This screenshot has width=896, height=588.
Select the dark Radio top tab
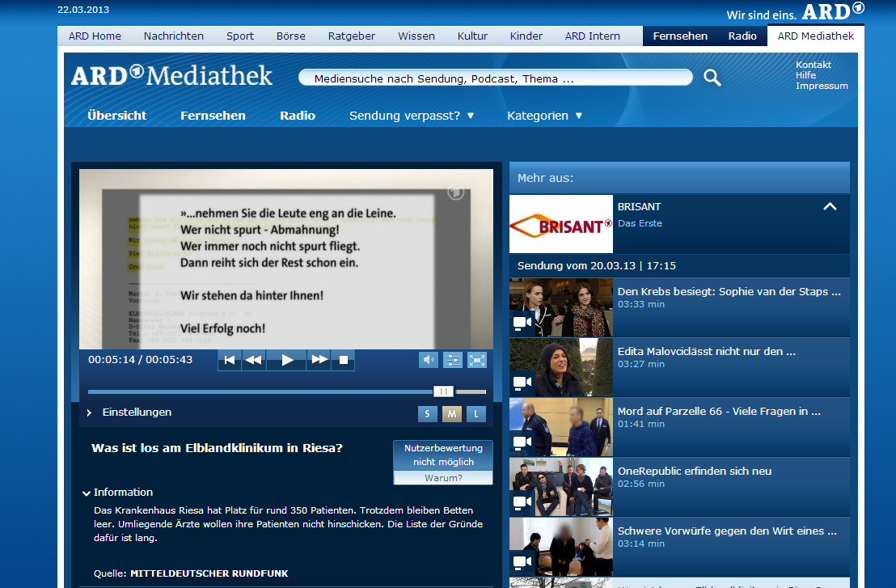742,36
